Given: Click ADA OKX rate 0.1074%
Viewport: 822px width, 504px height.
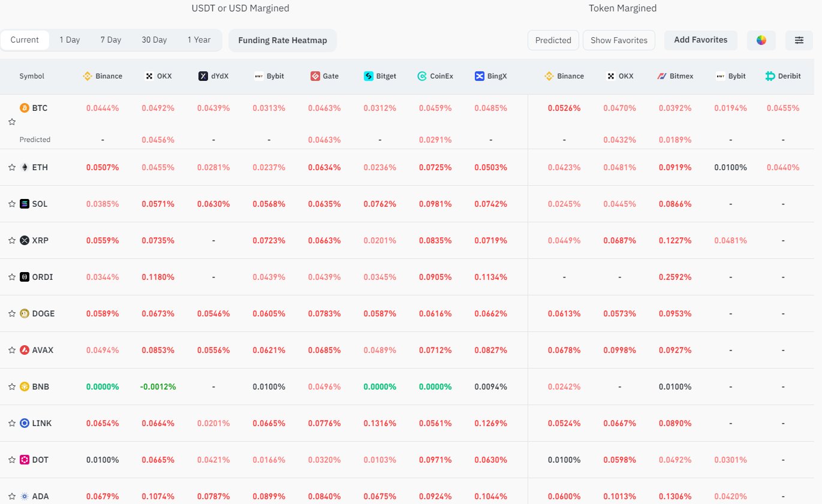Looking at the screenshot, I should pos(158,496).
